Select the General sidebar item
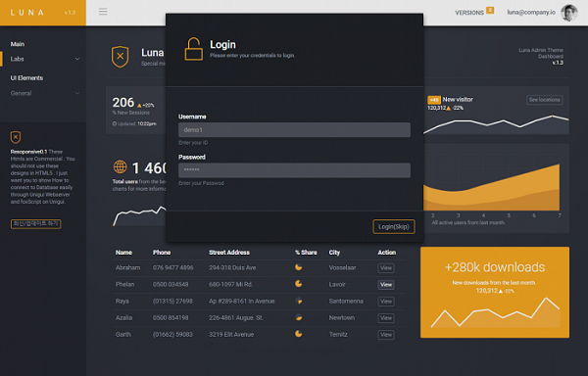 pos(21,93)
